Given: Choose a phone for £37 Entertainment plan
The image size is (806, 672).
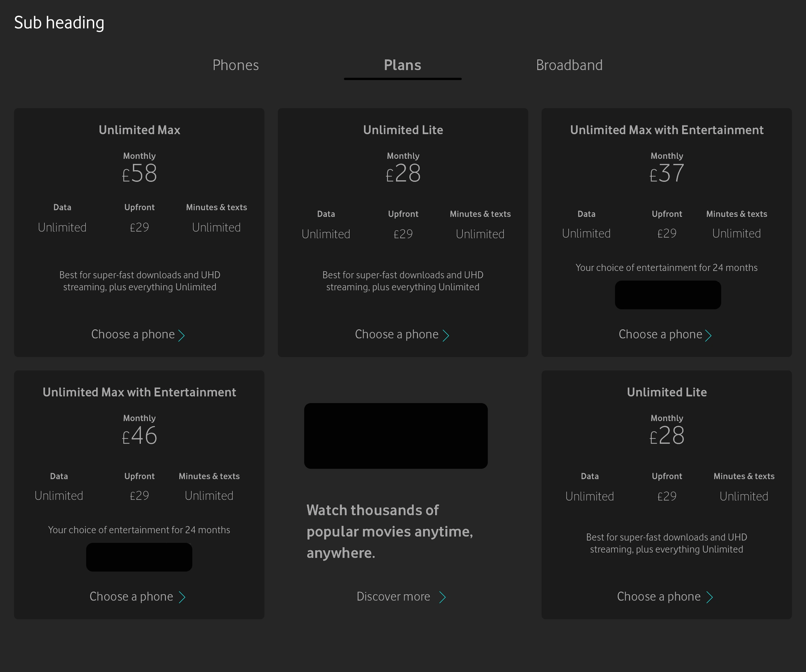Looking at the screenshot, I should pyautogui.click(x=660, y=334).
